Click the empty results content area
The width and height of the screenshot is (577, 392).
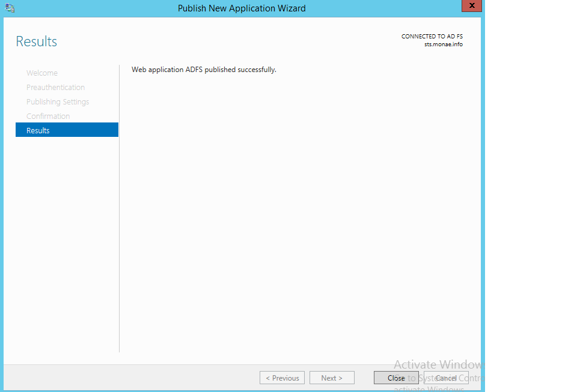(301, 210)
